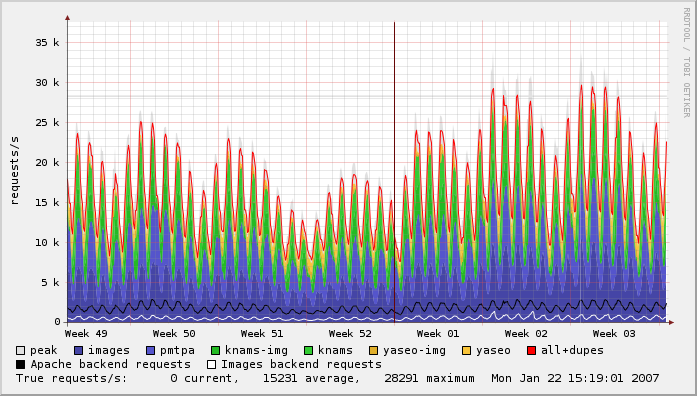Select the 'peak' legend label
Viewport: 697px width, 396px height.
click(44, 351)
